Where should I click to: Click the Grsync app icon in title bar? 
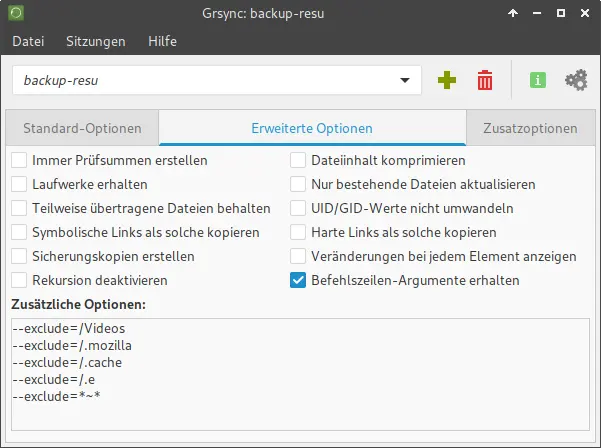15,14
